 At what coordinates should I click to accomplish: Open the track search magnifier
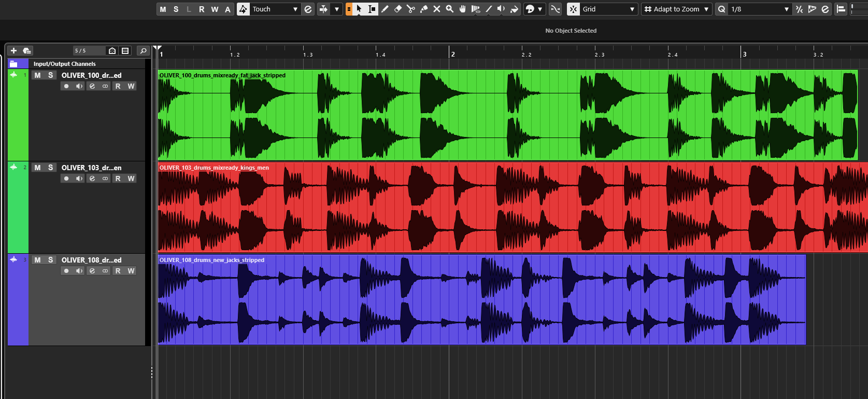pos(143,50)
